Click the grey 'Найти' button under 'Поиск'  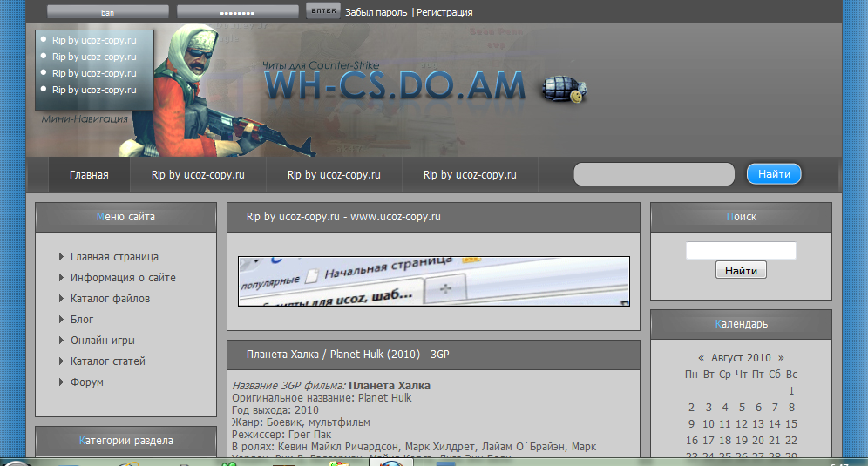pos(741,270)
